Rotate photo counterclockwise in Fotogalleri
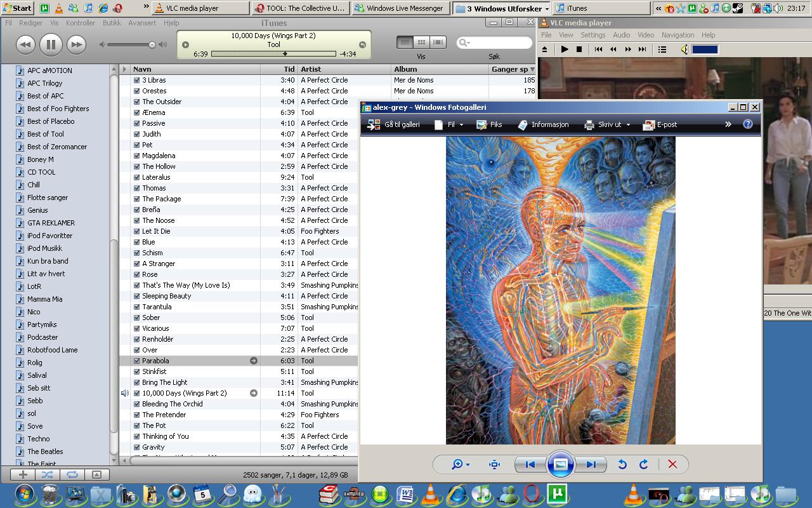812x508 pixels. coord(622,464)
